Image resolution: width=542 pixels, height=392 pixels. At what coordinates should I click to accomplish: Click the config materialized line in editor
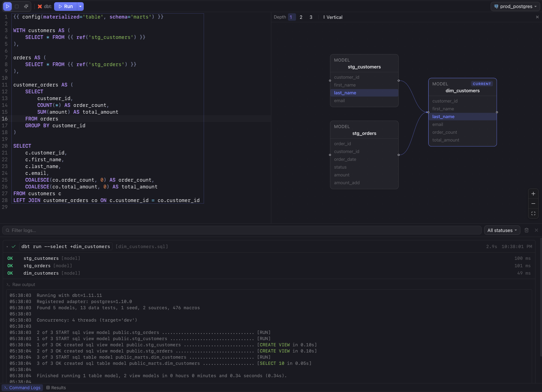coord(88,17)
